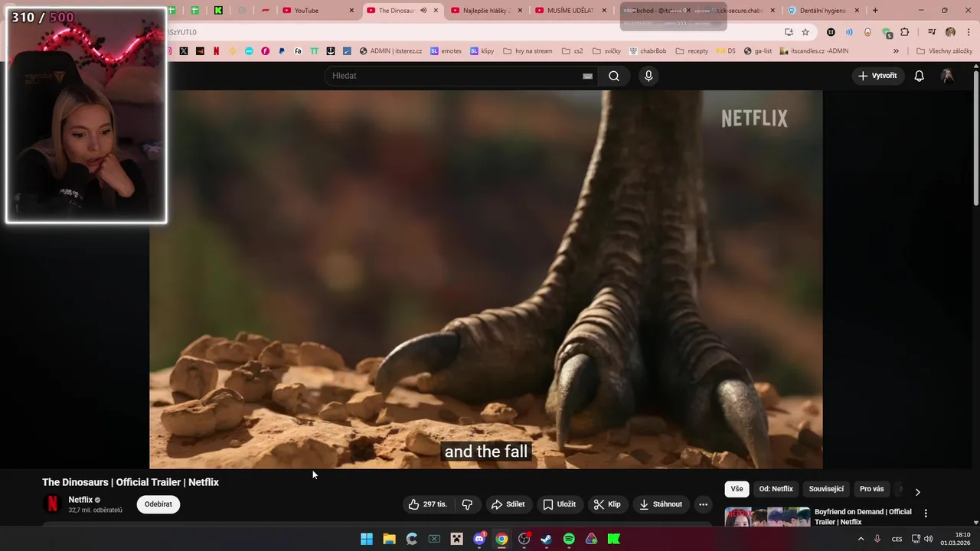Download the video with 'Stáhnout'
The height and width of the screenshot is (551, 980).
[661, 504]
